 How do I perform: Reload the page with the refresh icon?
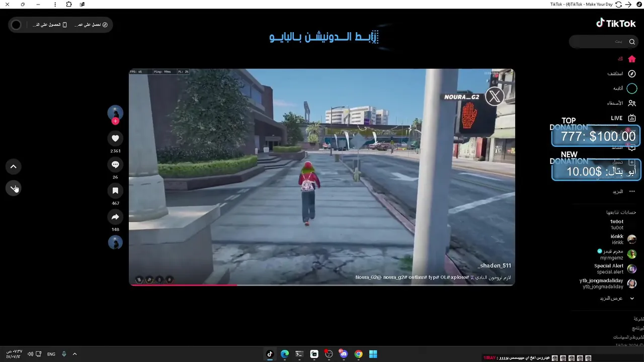618,5
